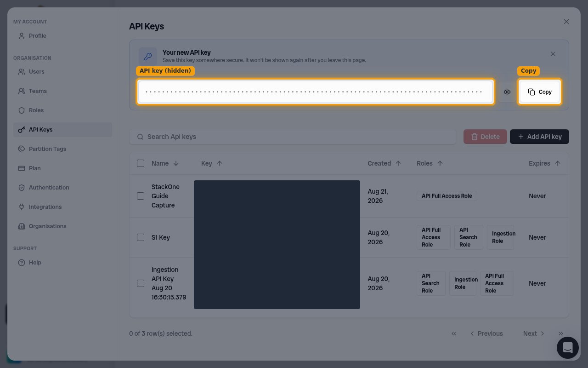Copy the new API key
This screenshot has height=368, width=588.
(x=540, y=92)
